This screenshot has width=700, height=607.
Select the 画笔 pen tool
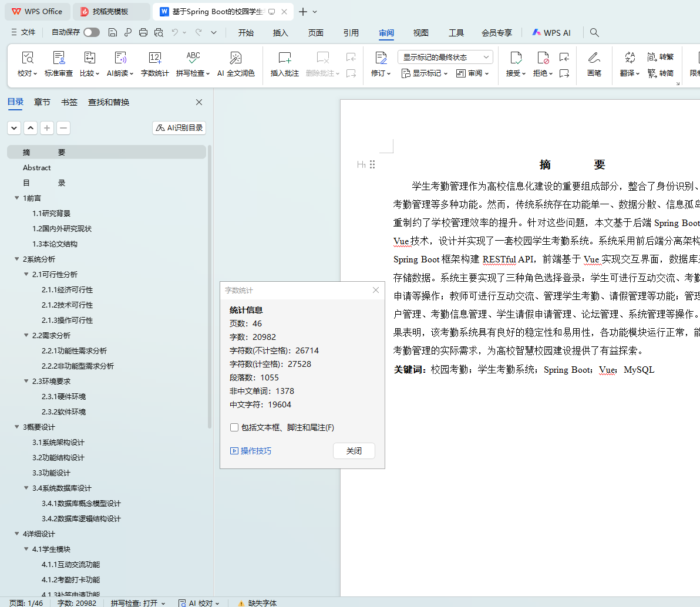click(x=594, y=63)
